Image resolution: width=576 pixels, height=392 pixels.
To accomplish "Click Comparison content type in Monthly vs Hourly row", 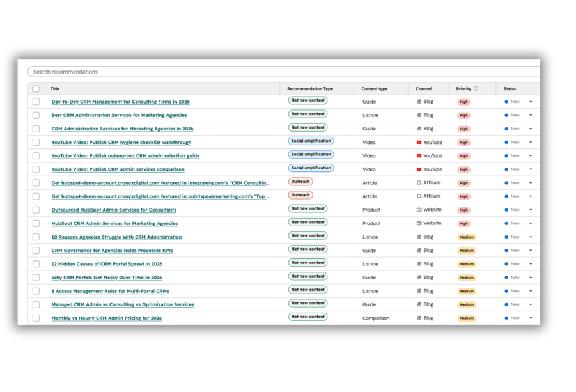I will pyautogui.click(x=376, y=318).
